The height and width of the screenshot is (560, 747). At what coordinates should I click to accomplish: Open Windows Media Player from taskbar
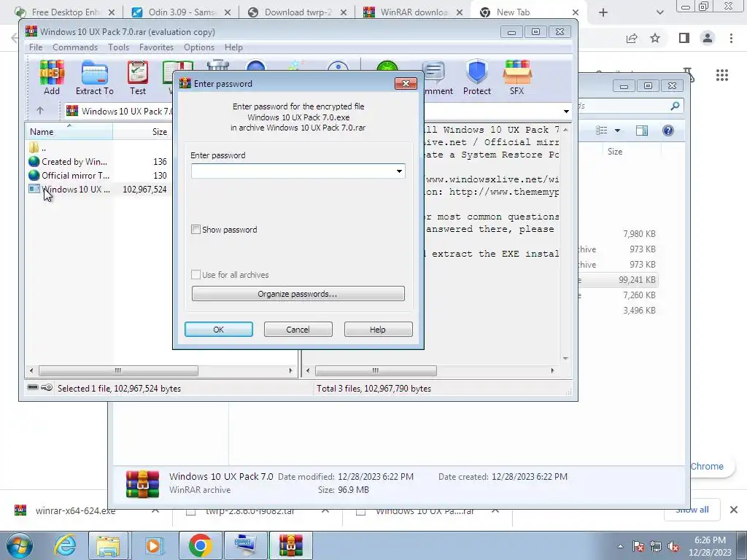click(153, 545)
